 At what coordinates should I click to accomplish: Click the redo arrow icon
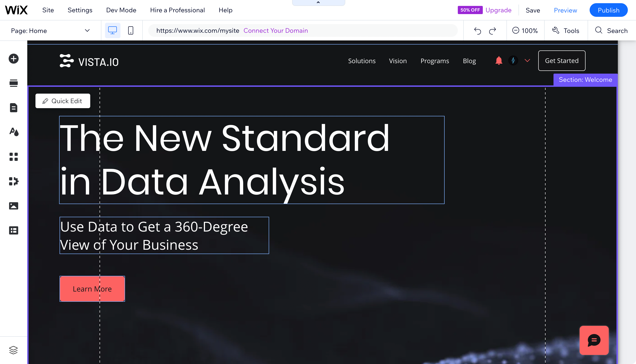[x=493, y=30]
